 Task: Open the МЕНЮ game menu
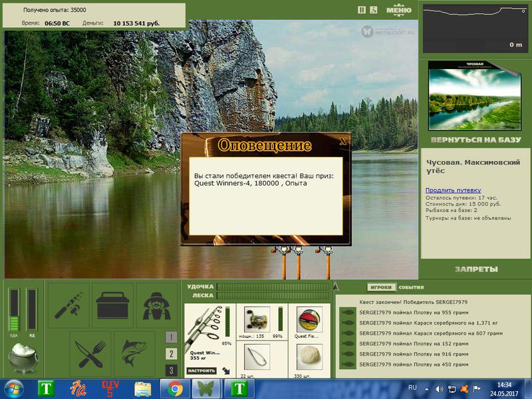click(x=399, y=10)
